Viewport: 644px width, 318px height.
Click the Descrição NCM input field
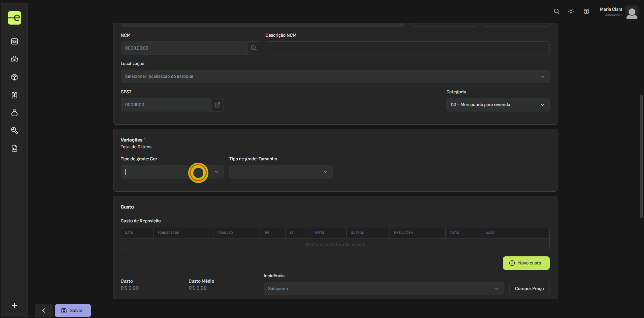tap(407, 48)
